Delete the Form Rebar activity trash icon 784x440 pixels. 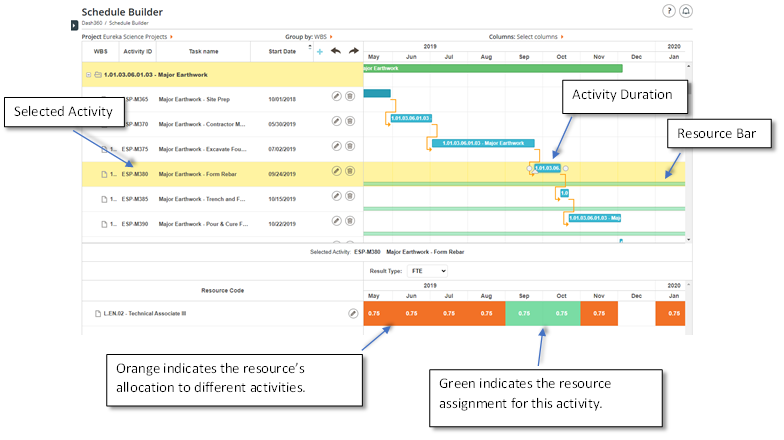[x=350, y=171]
